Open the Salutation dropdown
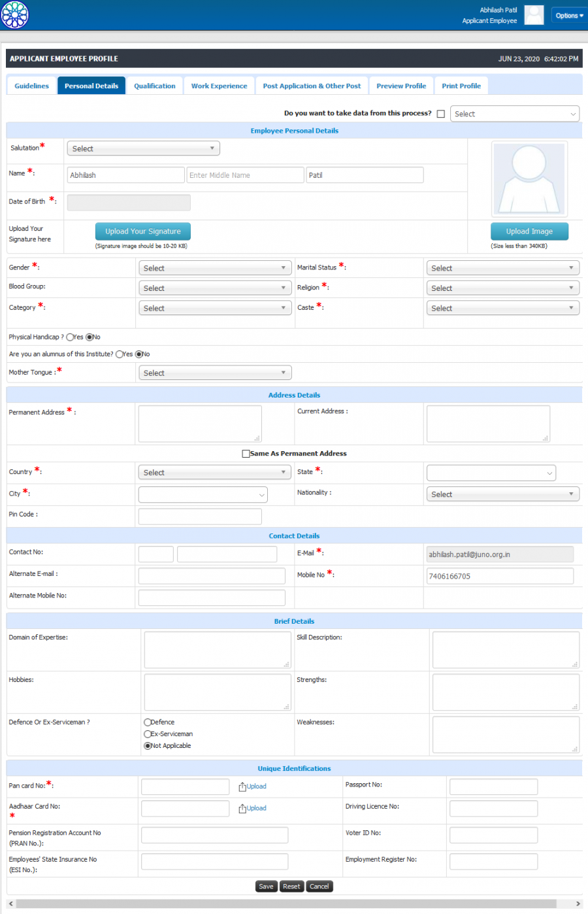 143,148
